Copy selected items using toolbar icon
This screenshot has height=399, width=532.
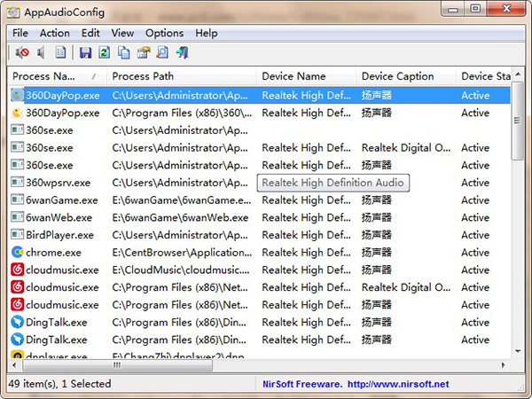(x=124, y=52)
